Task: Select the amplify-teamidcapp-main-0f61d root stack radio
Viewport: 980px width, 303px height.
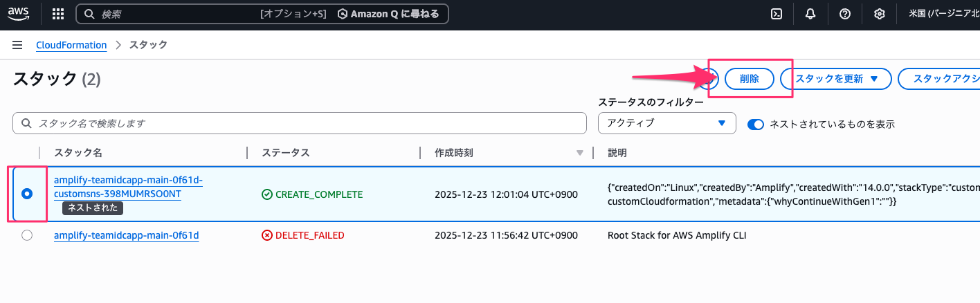Action: (x=27, y=235)
